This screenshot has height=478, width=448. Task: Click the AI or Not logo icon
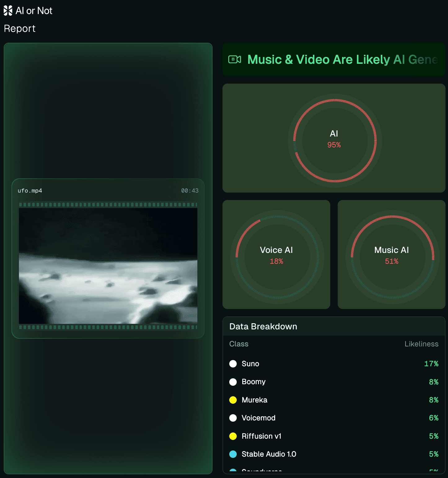(8, 11)
